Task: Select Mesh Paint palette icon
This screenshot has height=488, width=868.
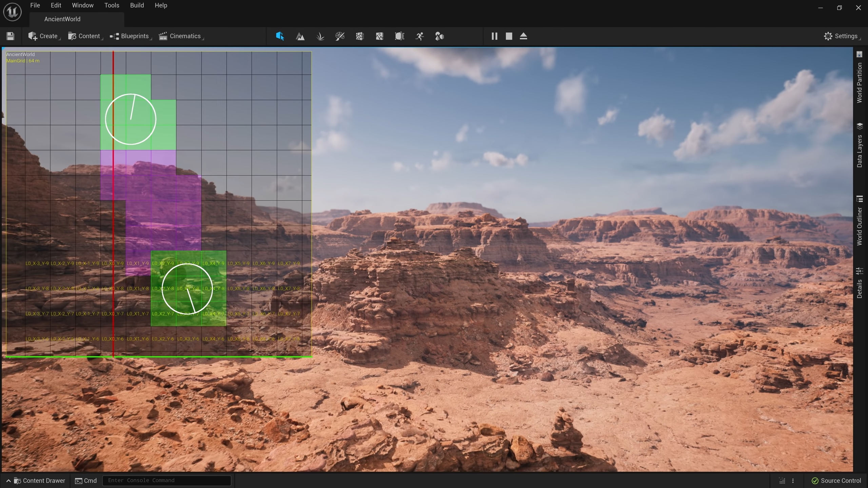Action: point(340,36)
